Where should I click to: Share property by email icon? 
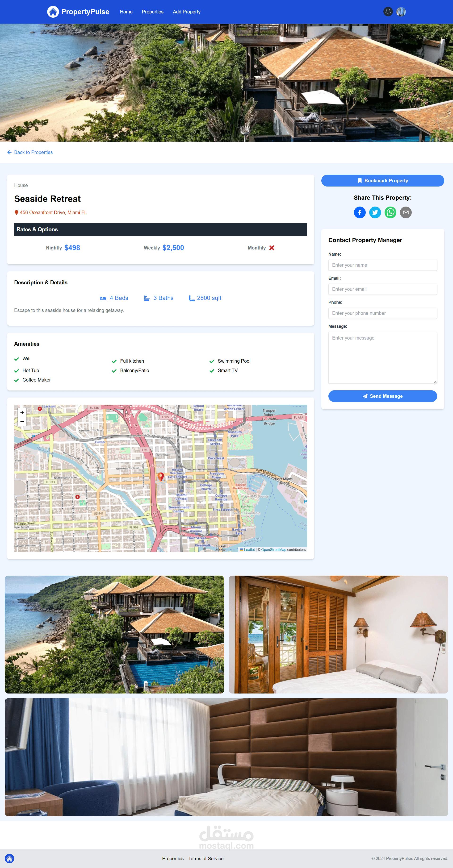click(x=406, y=212)
